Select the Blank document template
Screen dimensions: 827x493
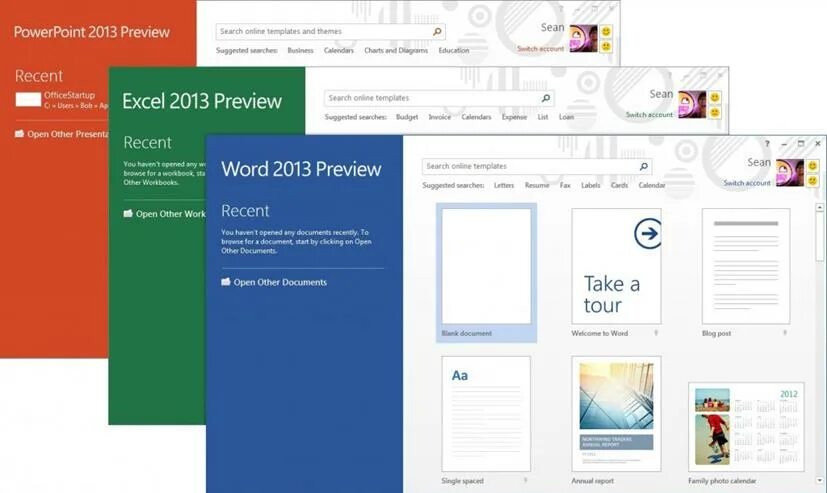tap(486, 273)
